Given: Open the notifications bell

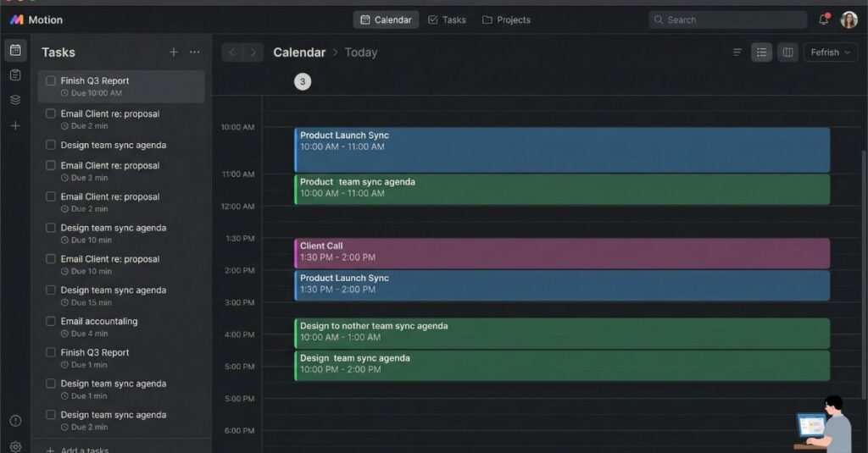Looking at the screenshot, I should [824, 20].
